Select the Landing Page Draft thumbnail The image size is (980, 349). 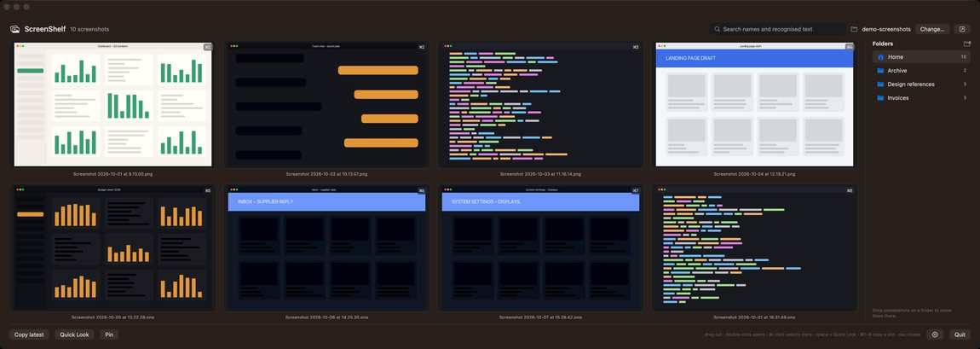754,104
